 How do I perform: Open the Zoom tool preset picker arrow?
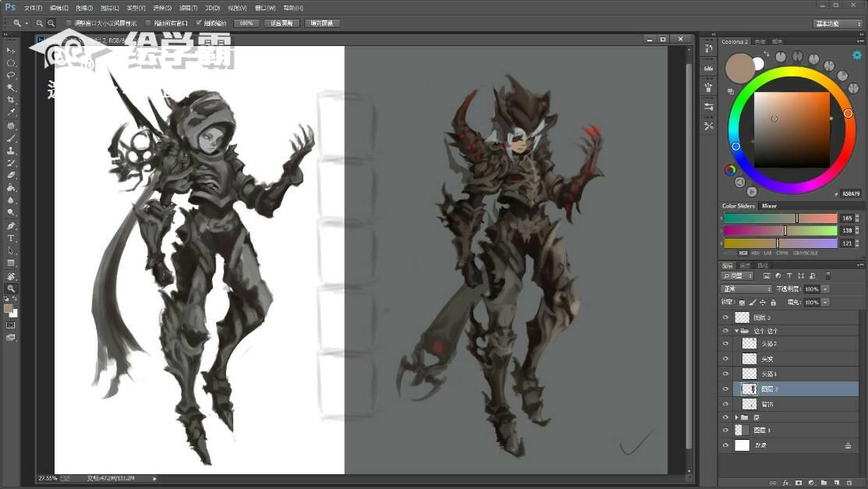pos(26,23)
